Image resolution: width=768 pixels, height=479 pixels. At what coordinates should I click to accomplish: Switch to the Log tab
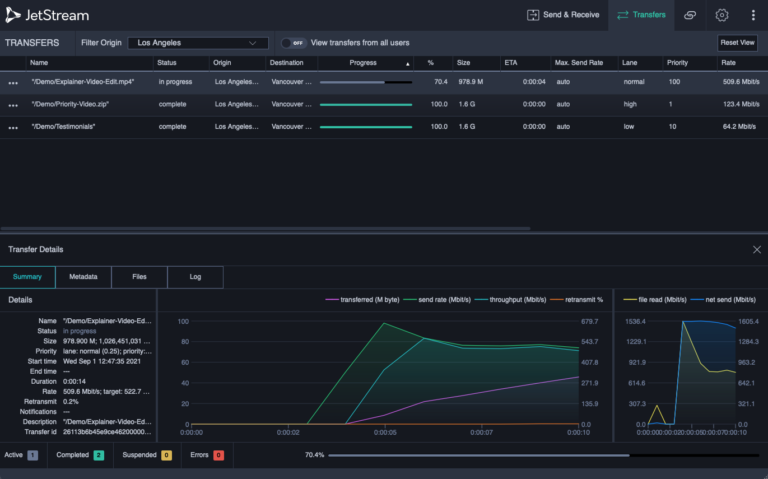coord(195,276)
